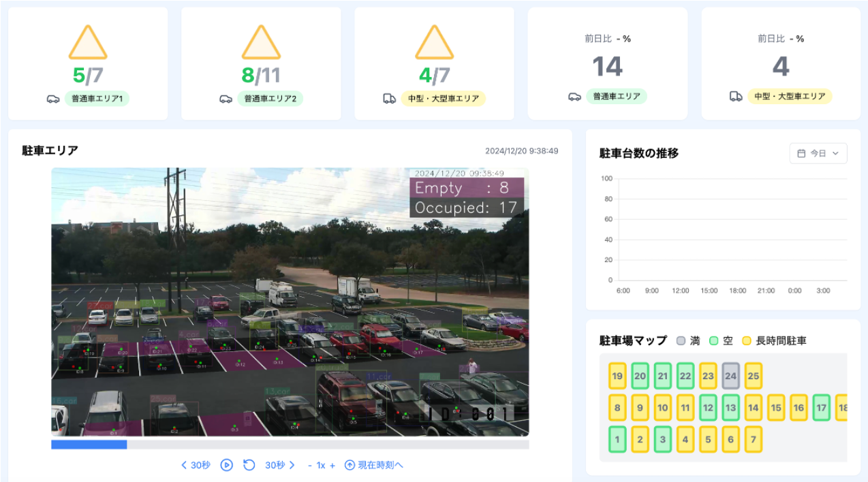
Task: Click the warning triangle above 普通車エリア2
Action: pyautogui.click(x=261, y=44)
